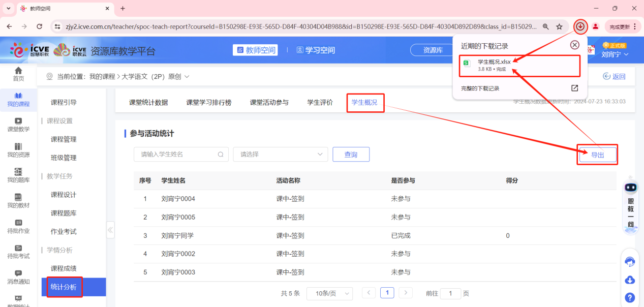Open the help question mark bubble
644x307 pixels.
point(630,297)
